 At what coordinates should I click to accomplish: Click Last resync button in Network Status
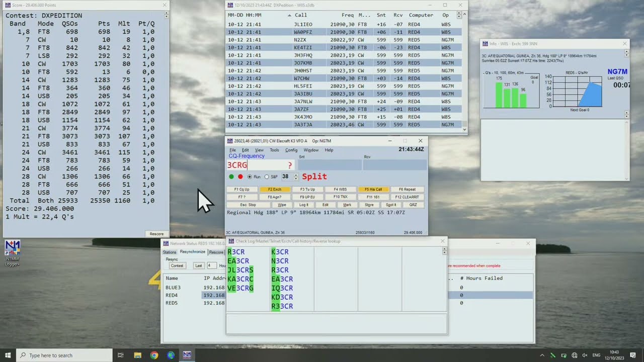click(199, 265)
